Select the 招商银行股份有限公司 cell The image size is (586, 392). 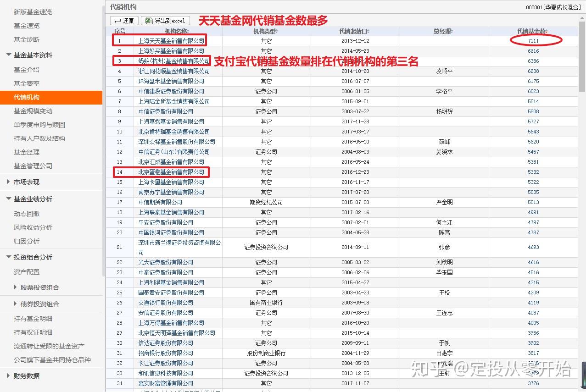166,353
